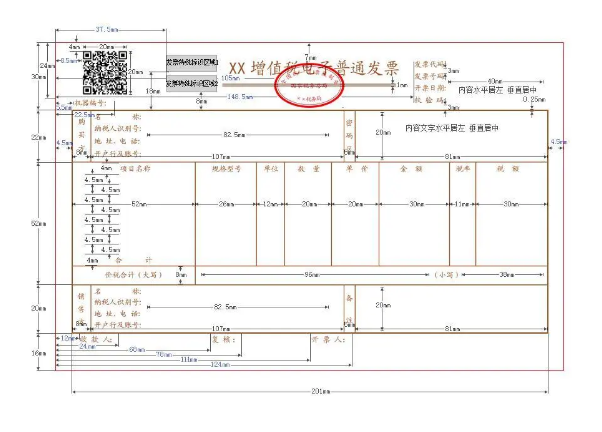Select the '数量' column header
The image size is (602, 432).
(x=308, y=169)
